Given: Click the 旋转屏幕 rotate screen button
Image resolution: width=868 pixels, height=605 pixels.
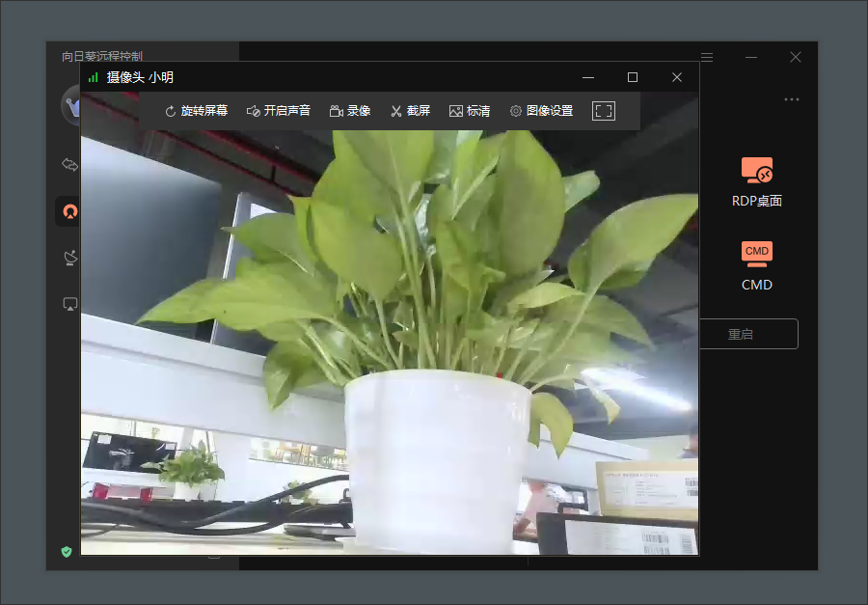Looking at the screenshot, I should 196,111.
